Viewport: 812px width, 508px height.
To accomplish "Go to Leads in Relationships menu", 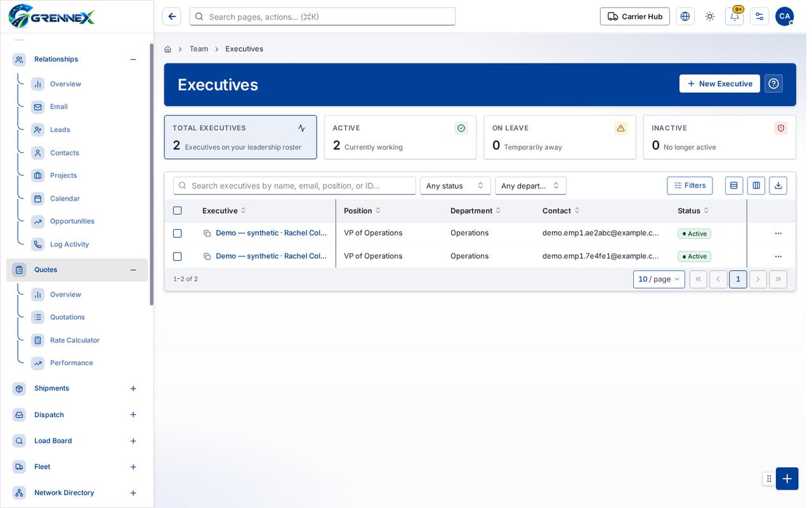I will click(x=60, y=130).
